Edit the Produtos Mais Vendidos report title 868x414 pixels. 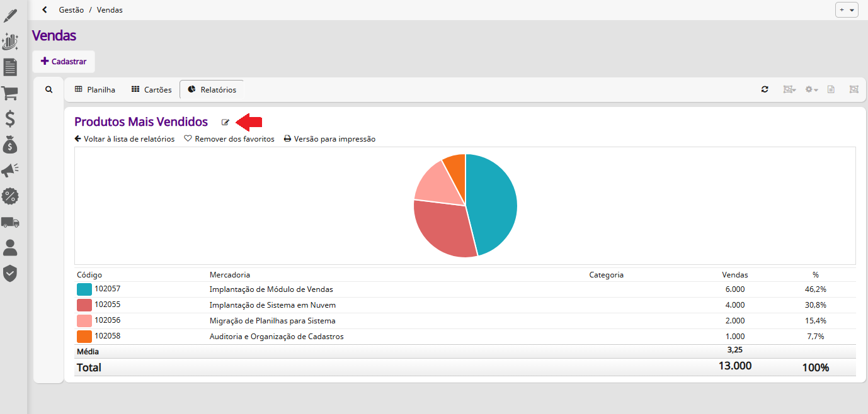pyautogui.click(x=226, y=122)
